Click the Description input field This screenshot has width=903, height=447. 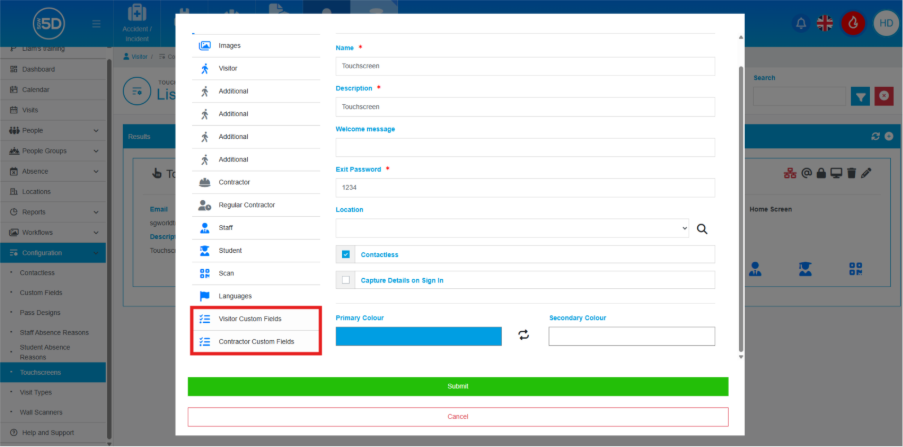[525, 107]
